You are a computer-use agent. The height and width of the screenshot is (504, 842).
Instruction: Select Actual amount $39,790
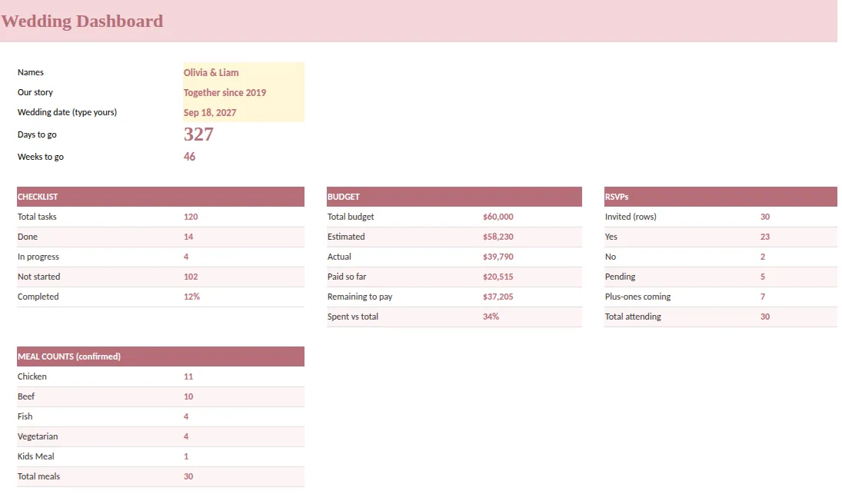[x=498, y=257]
